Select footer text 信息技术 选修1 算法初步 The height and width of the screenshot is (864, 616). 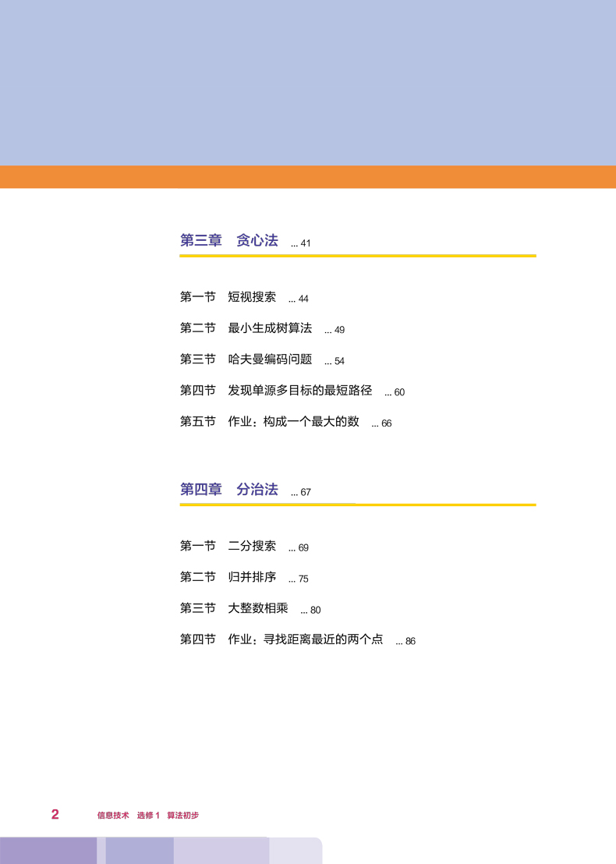pos(147,816)
